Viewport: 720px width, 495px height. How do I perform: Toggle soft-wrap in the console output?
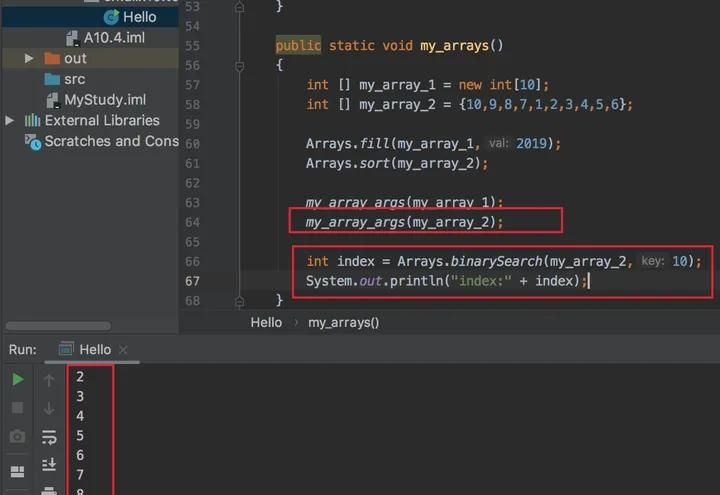(49, 437)
